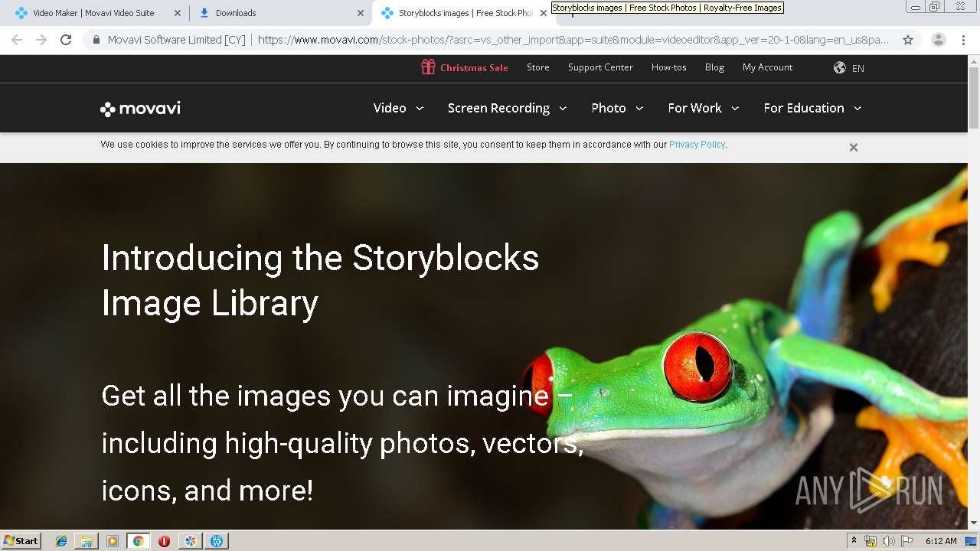This screenshot has width=980, height=551.
Task: Close the Storyblocks images tab
Action: [x=544, y=13]
